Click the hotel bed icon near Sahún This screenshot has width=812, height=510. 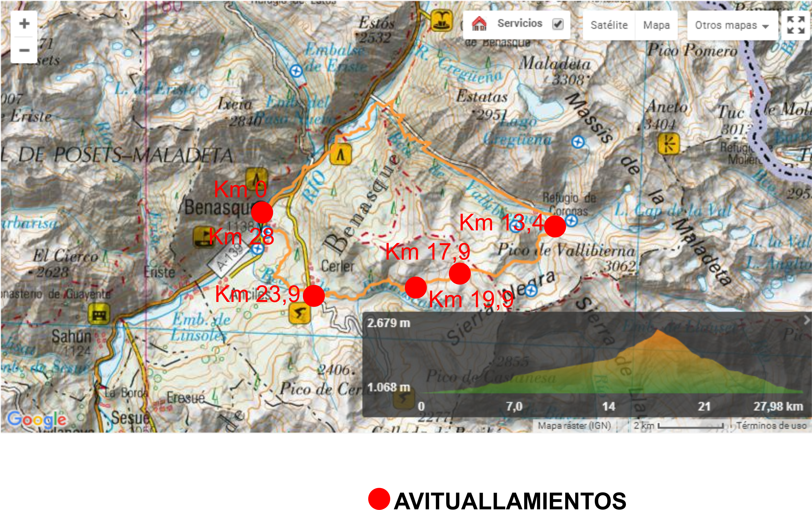tap(99, 314)
